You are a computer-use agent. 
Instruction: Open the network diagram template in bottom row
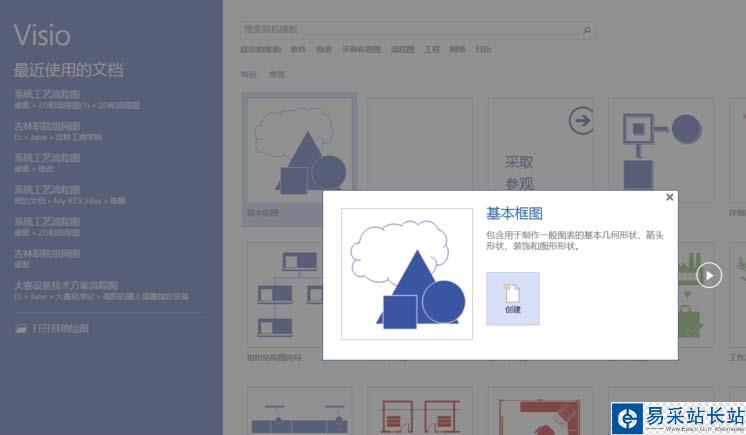coord(299,411)
